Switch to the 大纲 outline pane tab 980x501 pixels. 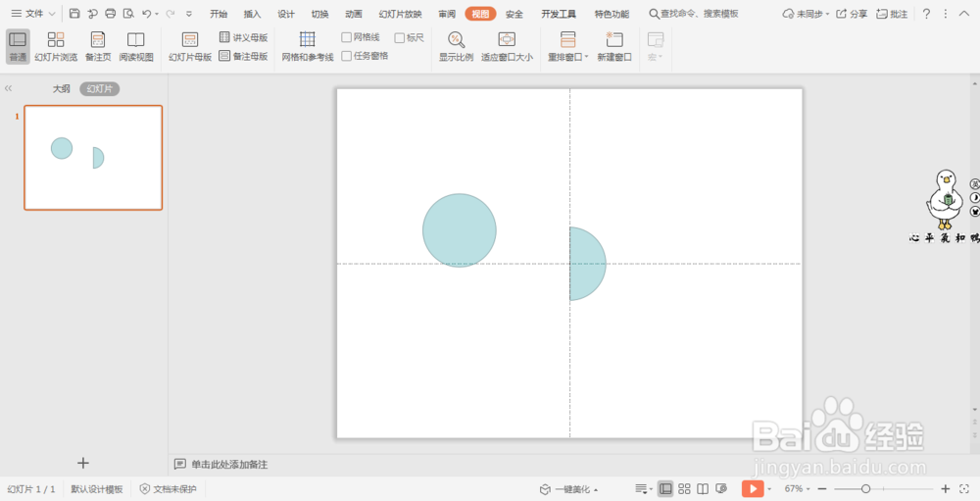(x=61, y=89)
